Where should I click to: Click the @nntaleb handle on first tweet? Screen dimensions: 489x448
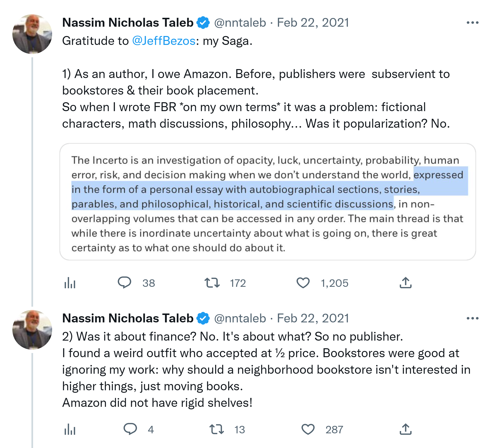pos(240,23)
